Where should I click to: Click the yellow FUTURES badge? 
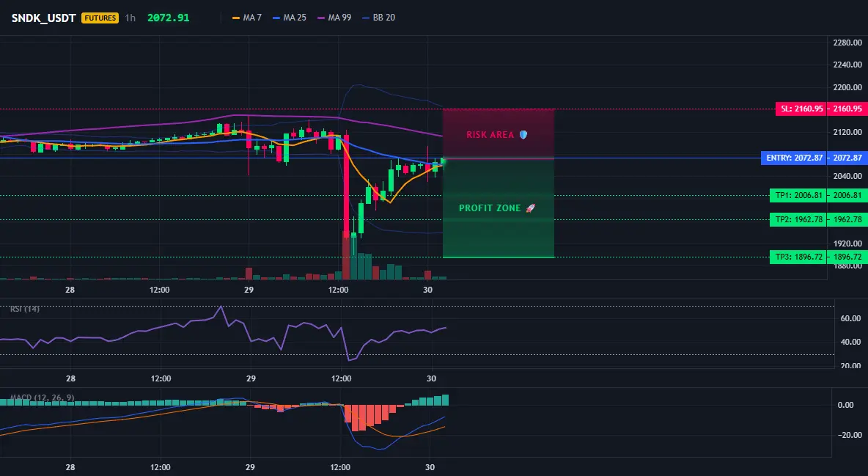100,18
